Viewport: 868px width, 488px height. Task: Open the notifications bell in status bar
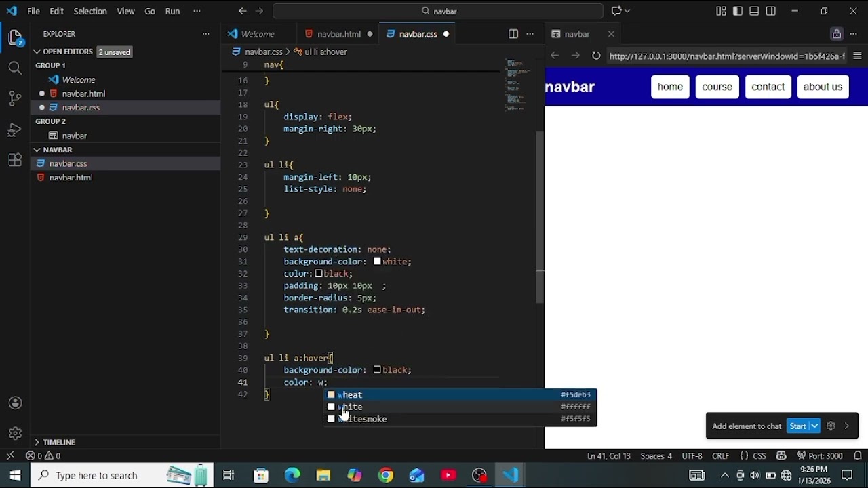(x=858, y=456)
